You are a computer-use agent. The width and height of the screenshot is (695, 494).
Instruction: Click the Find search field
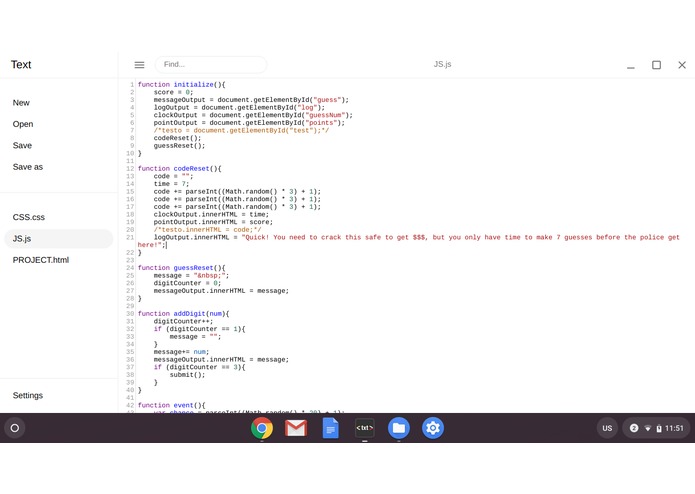point(211,65)
